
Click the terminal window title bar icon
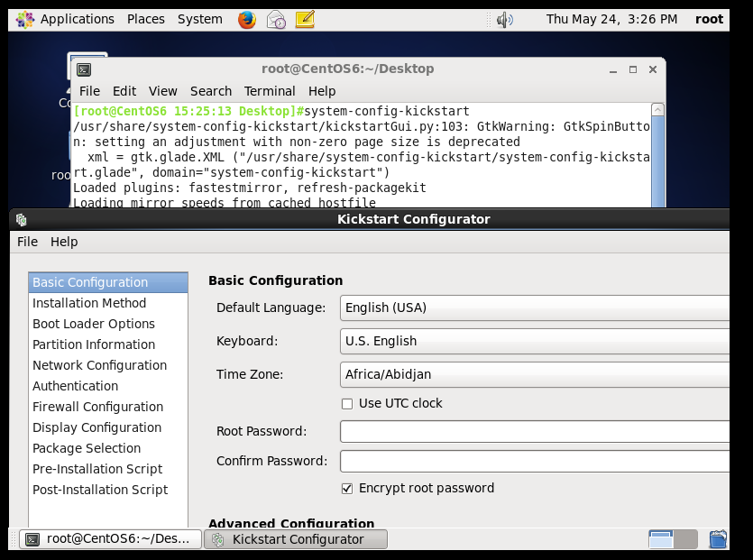pyautogui.click(x=84, y=69)
